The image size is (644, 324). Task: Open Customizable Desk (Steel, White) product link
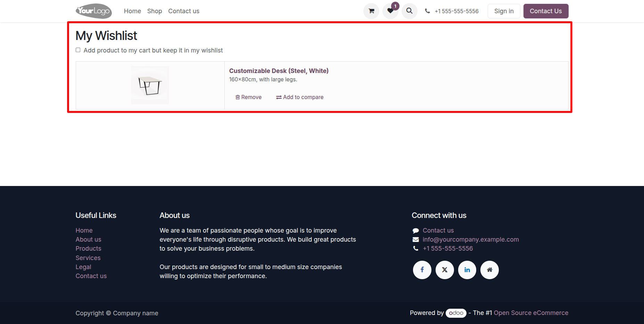[x=279, y=71]
